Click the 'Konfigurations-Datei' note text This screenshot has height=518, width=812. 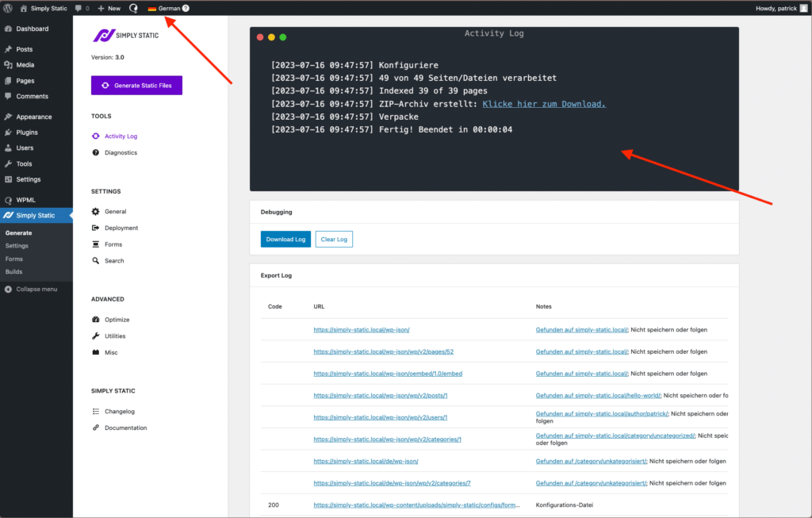tap(565, 505)
